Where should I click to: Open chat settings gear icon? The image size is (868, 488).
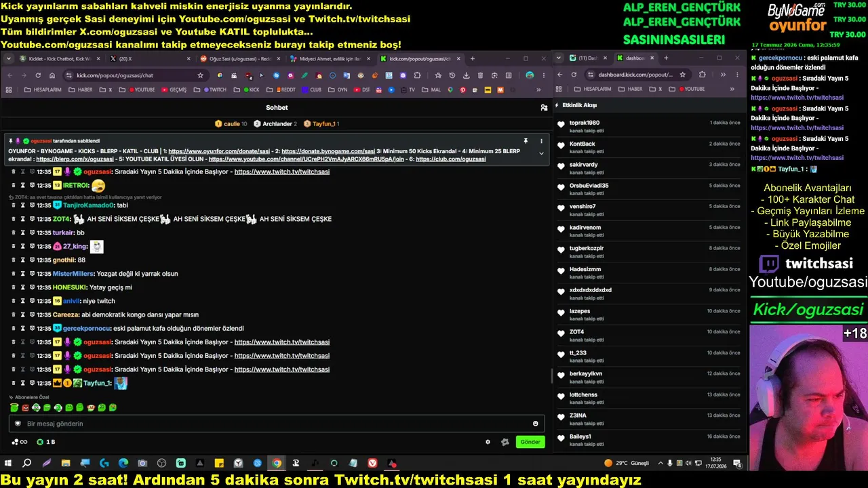pos(488,442)
